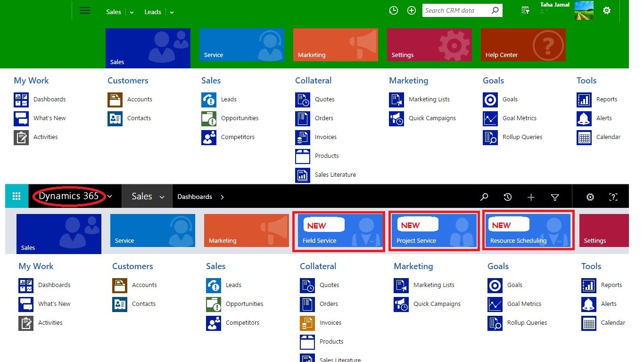Screen dimensions: 644x362
Task: Open settings gear in the green header
Action: [607, 10]
